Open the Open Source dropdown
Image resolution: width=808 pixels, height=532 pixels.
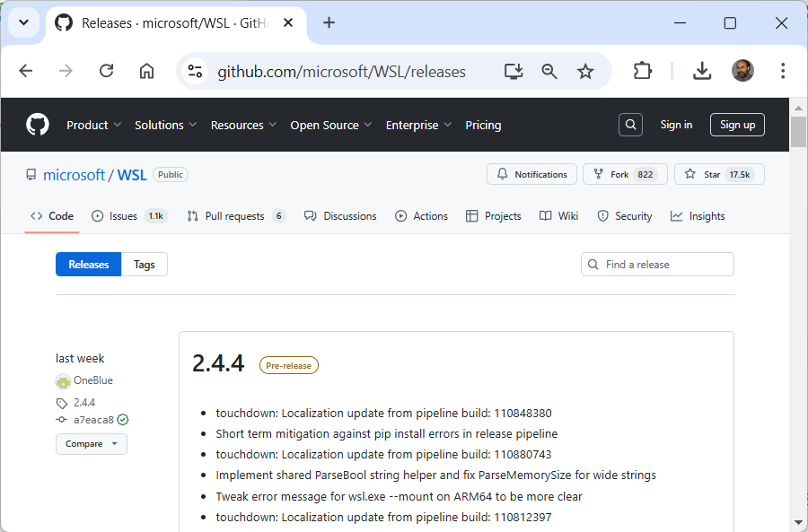(x=330, y=125)
